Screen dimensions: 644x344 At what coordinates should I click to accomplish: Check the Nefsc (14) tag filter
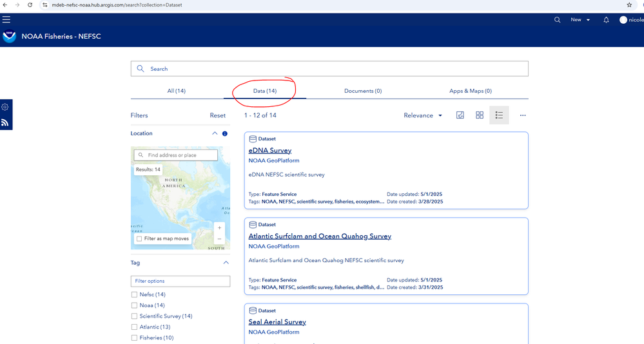coord(134,295)
